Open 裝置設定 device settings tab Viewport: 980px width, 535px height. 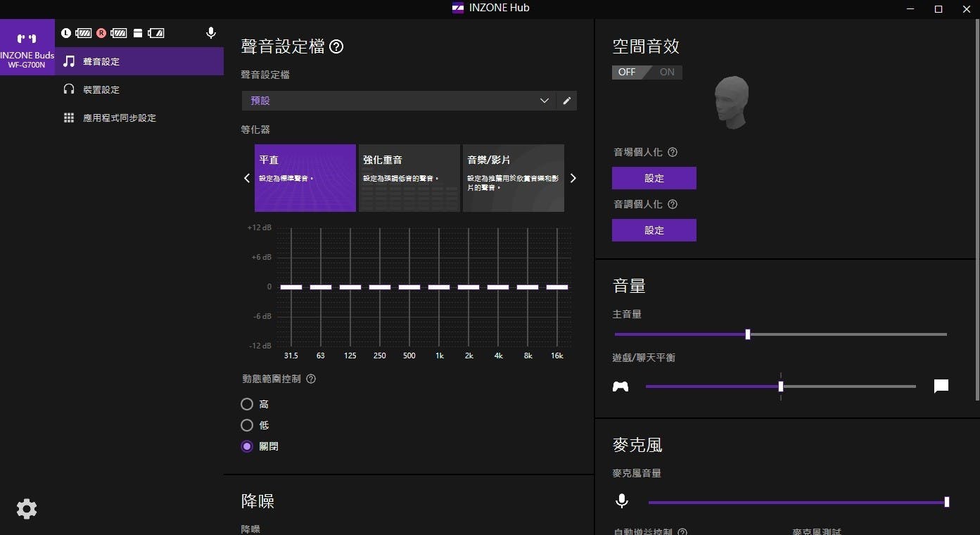click(139, 89)
